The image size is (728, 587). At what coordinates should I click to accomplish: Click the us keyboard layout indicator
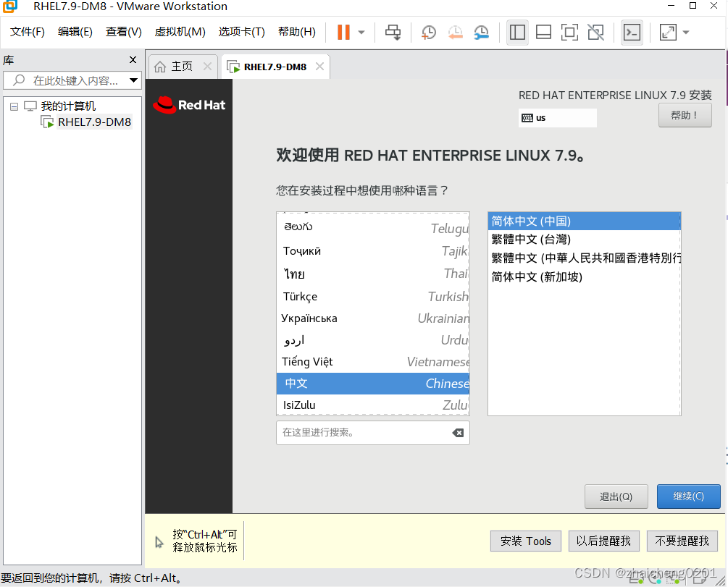pos(557,118)
